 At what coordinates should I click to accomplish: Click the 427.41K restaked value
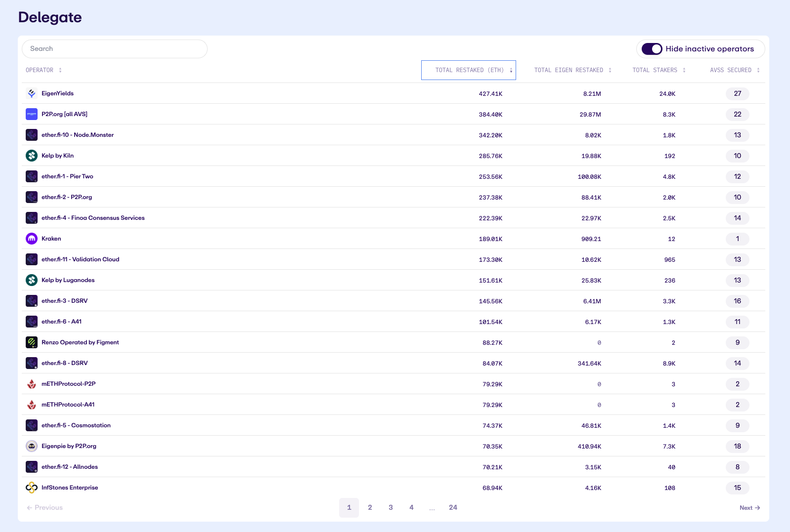tap(490, 94)
